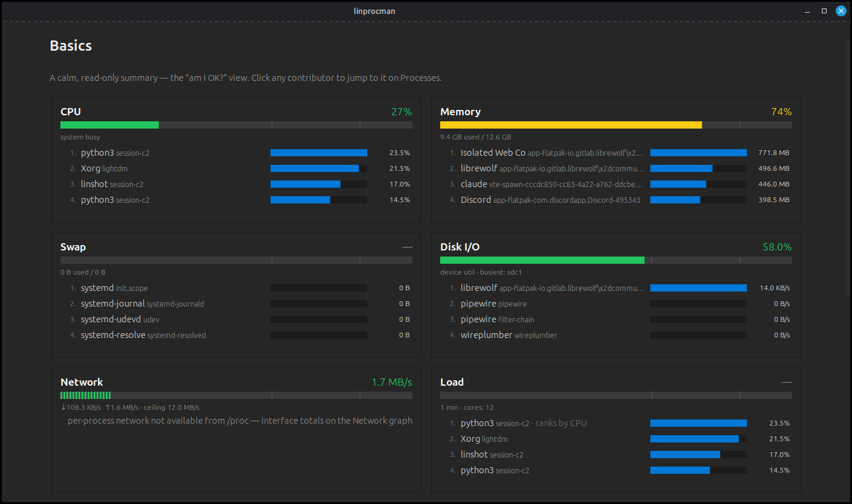
Task: Click the 74% memory total value
Action: (x=781, y=112)
